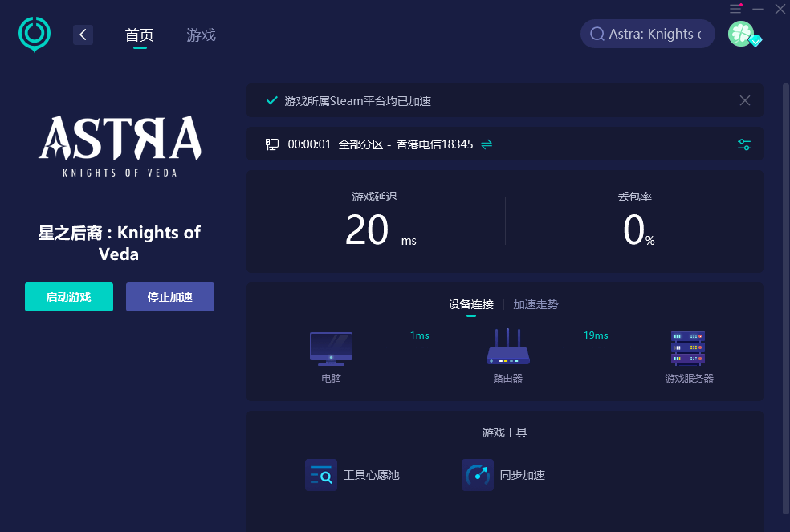The width and height of the screenshot is (790, 532).
Task: Click the 星之后裔：Knights of Veda title
Action: pyautogui.click(x=120, y=243)
